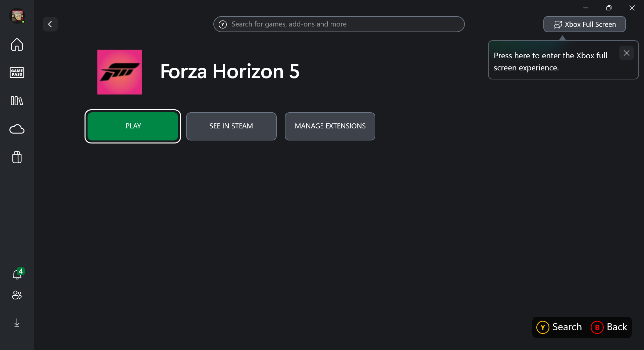View notifications bell with 4 badge
The height and width of the screenshot is (350, 644).
(x=17, y=275)
